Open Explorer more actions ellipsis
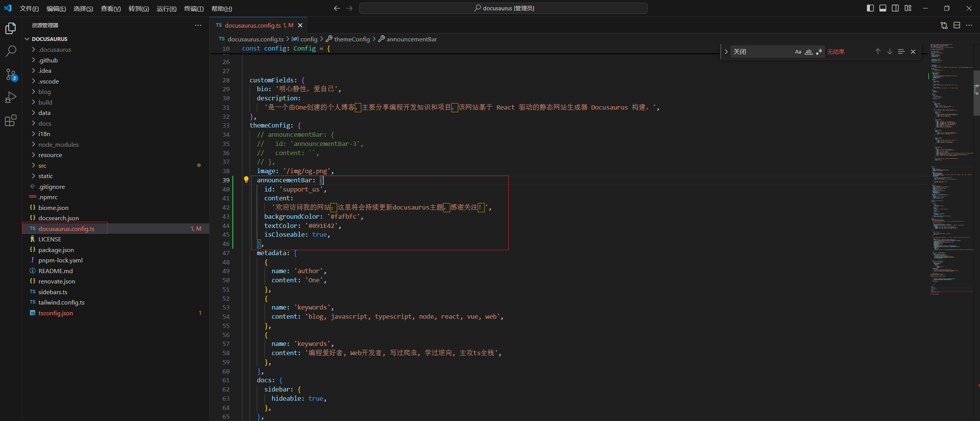The width and height of the screenshot is (980, 421). click(198, 25)
